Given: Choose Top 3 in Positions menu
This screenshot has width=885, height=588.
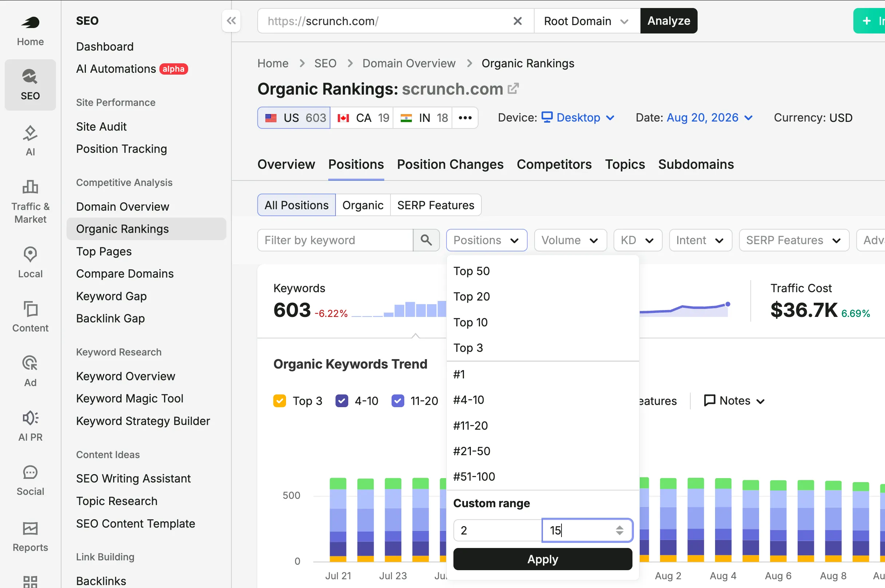Looking at the screenshot, I should tap(543, 348).
